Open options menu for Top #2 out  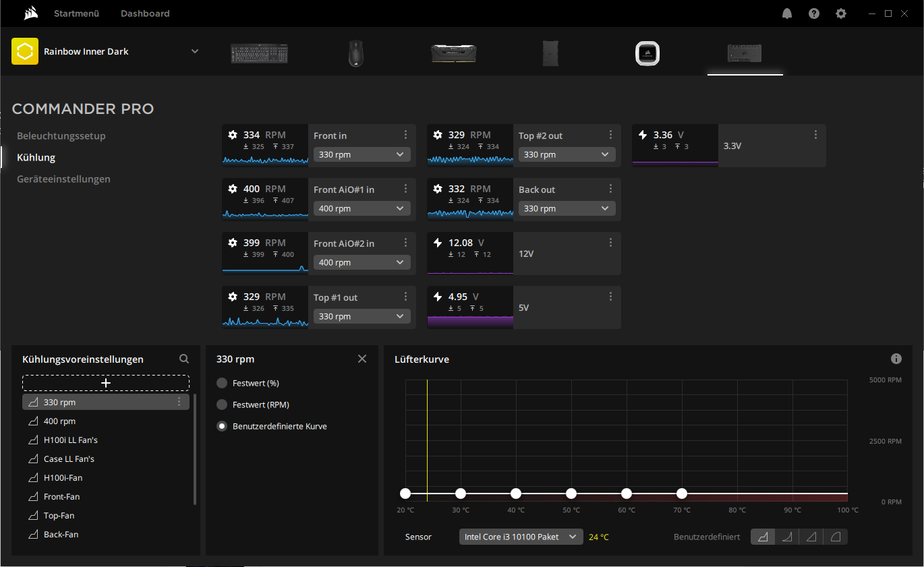(610, 135)
